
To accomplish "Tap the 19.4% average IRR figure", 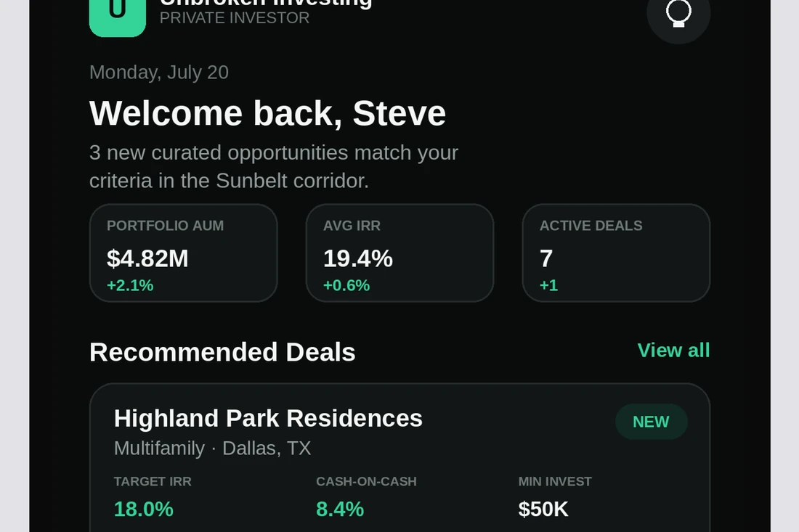I will pyautogui.click(x=358, y=258).
